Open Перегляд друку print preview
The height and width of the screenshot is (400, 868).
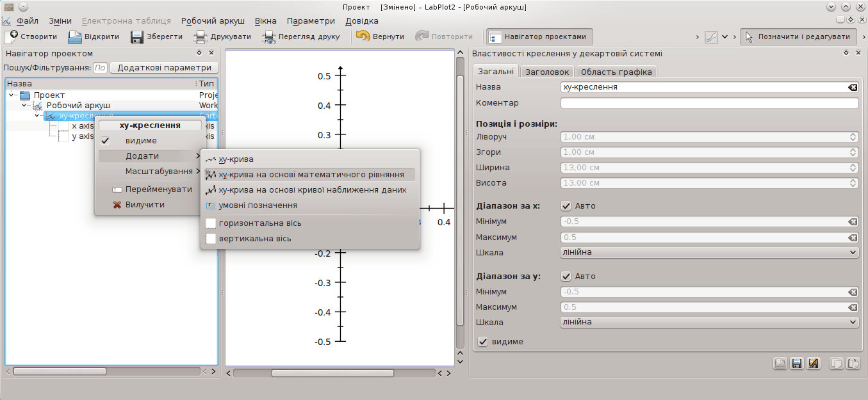[x=300, y=36]
